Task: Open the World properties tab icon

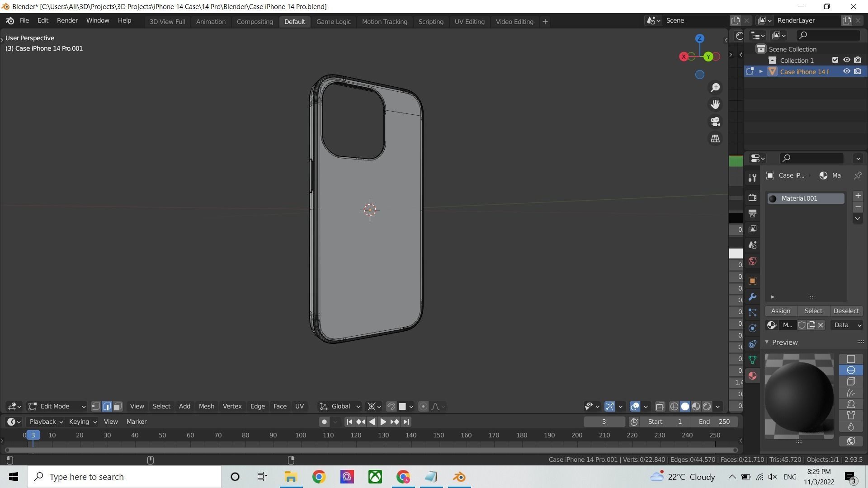Action: pyautogui.click(x=752, y=261)
